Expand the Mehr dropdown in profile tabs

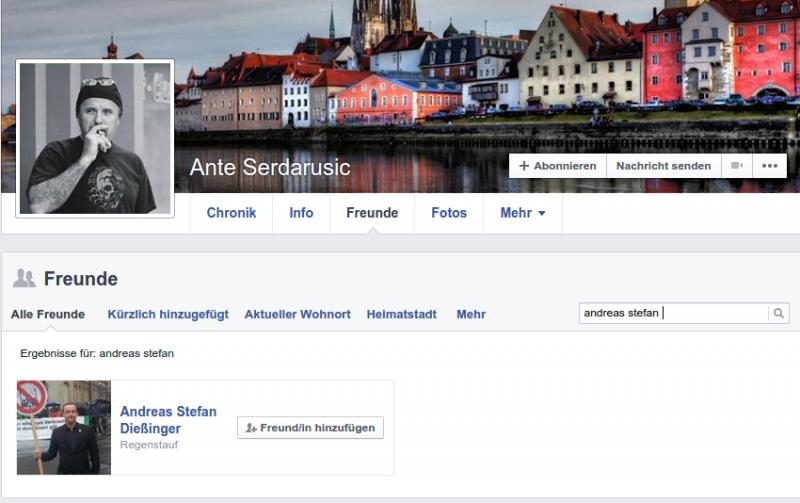[523, 213]
